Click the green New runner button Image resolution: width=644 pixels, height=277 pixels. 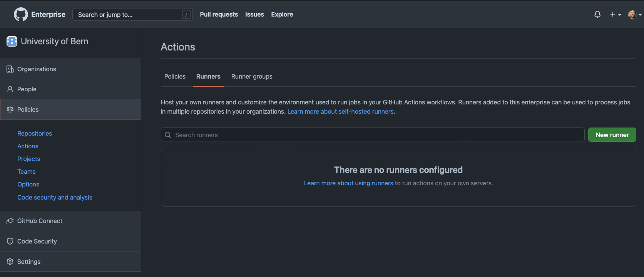[x=612, y=135]
